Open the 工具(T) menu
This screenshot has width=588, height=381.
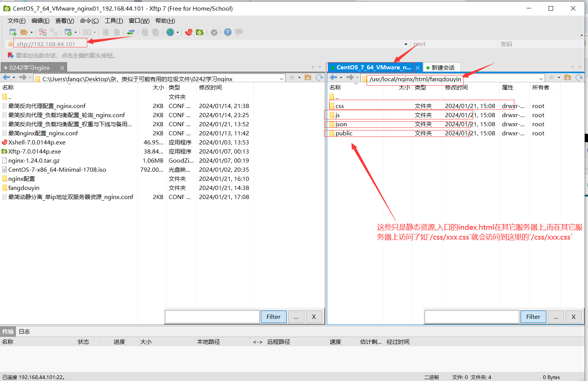pyautogui.click(x=114, y=21)
